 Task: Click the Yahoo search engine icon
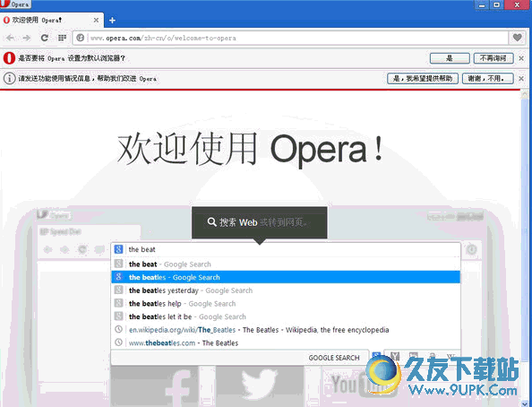tap(395, 356)
